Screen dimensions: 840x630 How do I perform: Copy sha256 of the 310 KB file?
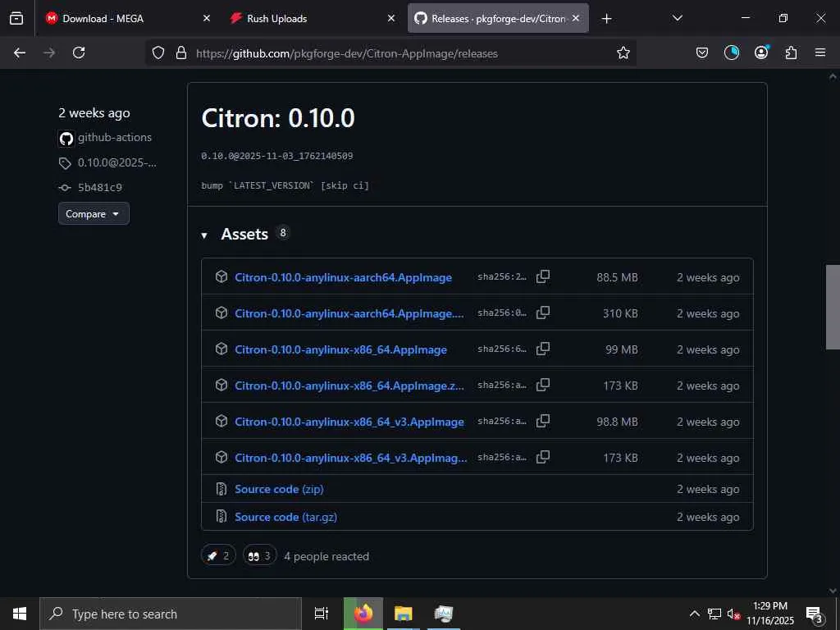(x=543, y=313)
